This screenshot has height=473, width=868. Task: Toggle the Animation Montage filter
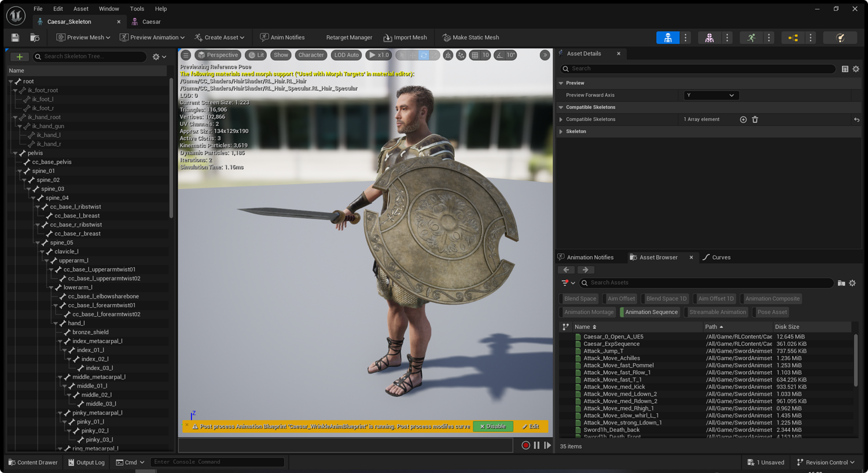[x=588, y=312]
